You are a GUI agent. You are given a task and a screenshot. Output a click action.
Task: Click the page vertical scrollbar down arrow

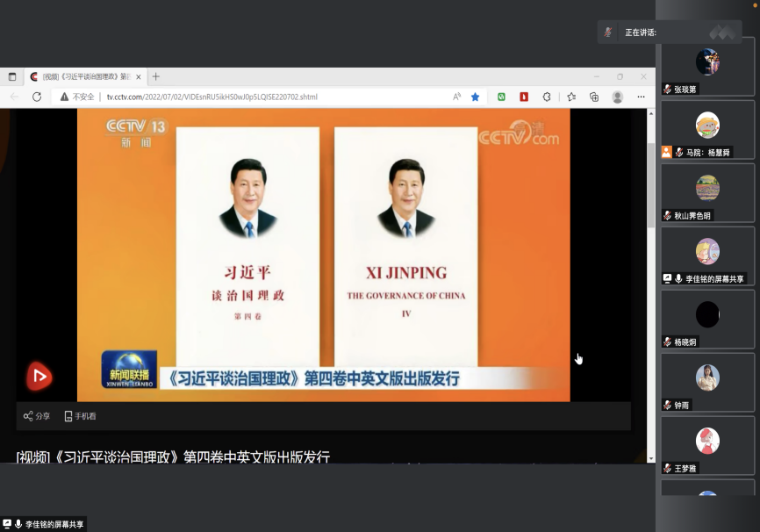[650, 457]
